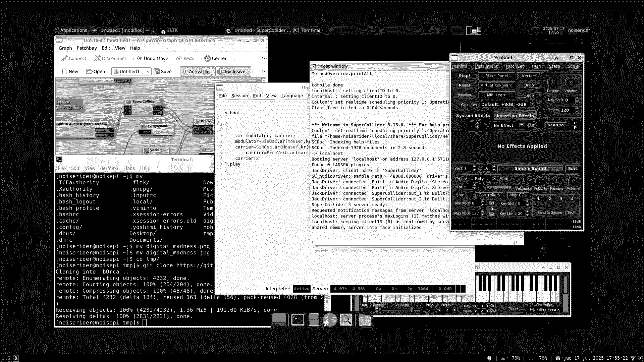This screenshot has width=644, height=362.
Task: Open a patchbay file in PipeWire graph
Action: pos(95,71)
